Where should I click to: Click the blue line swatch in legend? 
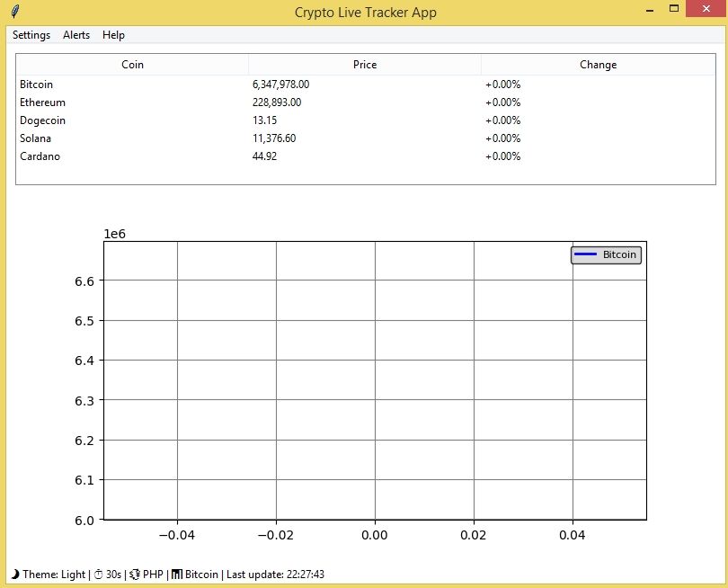click(x=585, y=254)
